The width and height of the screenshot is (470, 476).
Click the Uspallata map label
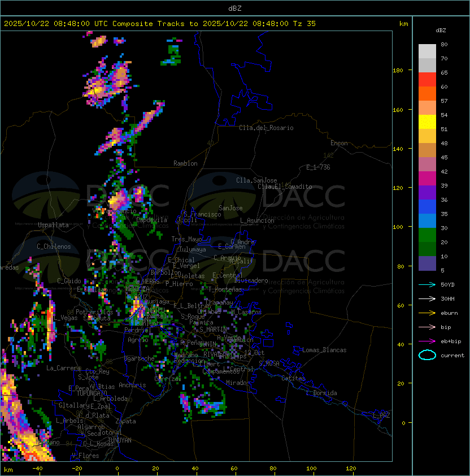tap(53, 225)
